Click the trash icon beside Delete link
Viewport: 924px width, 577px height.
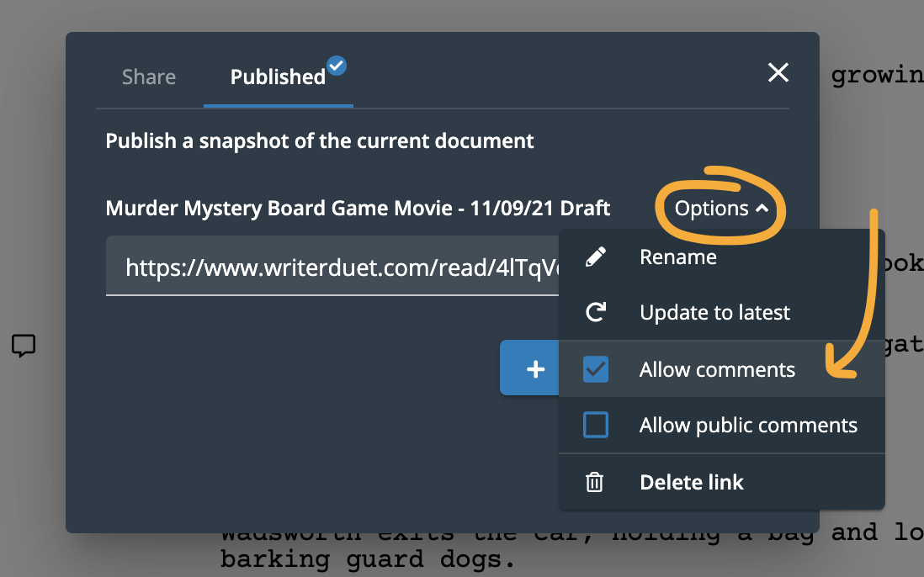[596, 482]
